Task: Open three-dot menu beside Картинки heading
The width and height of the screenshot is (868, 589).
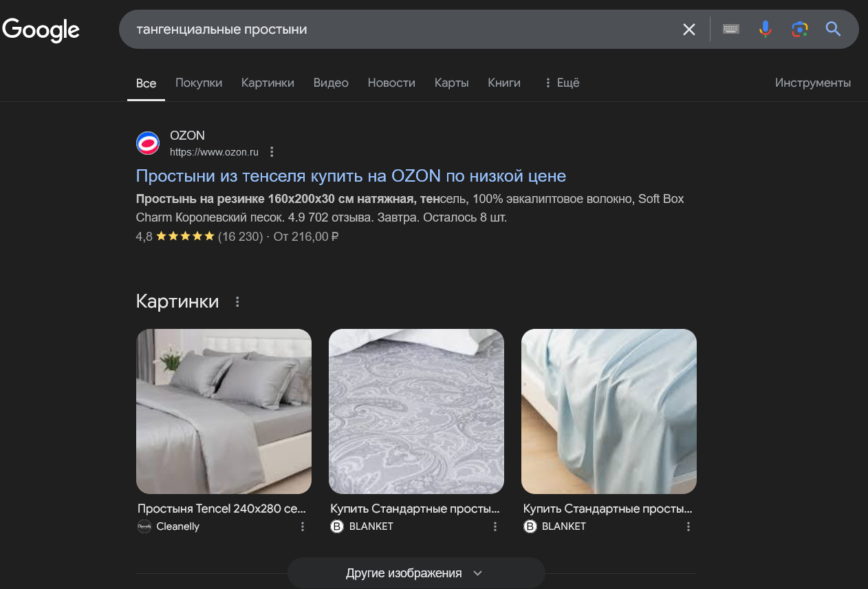Action: pos(237,302)
